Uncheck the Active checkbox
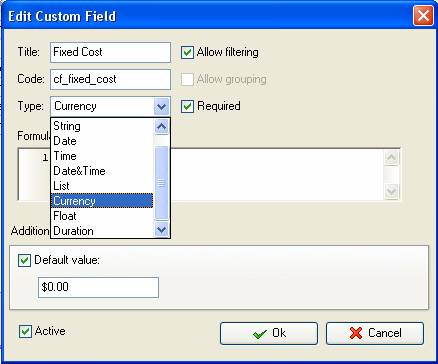The image size is (438, 364). pos(25,331)
